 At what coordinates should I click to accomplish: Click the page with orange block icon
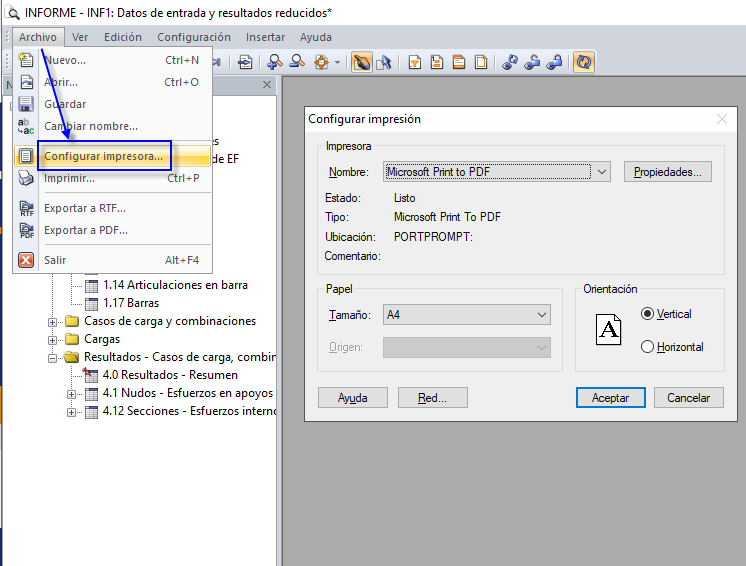click(437, 62)
